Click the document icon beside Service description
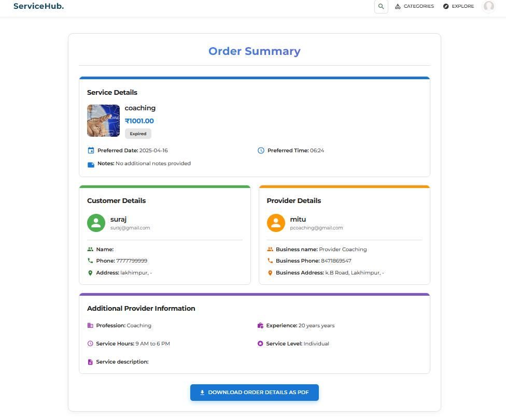This screenshot has width=506, height=420. 90,362
